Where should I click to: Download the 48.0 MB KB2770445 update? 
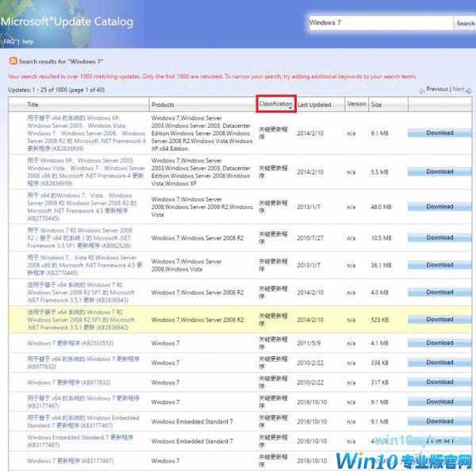click(x=440, y=206)
